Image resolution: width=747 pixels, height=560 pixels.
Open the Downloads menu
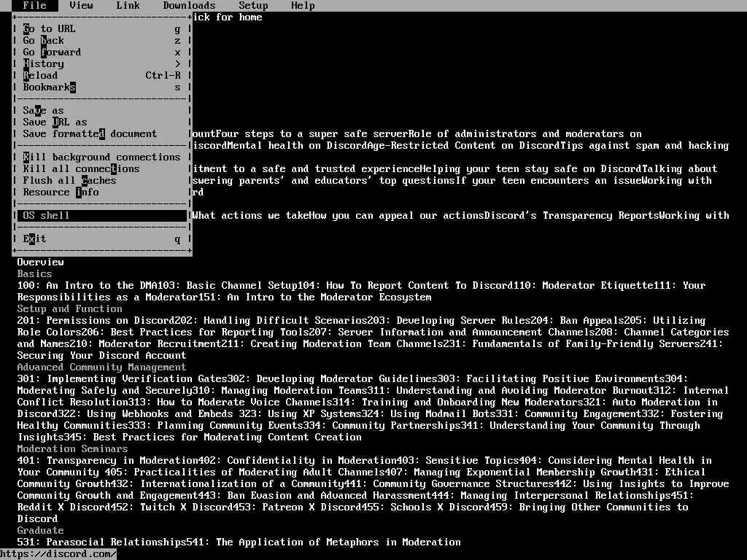point(189,6)
